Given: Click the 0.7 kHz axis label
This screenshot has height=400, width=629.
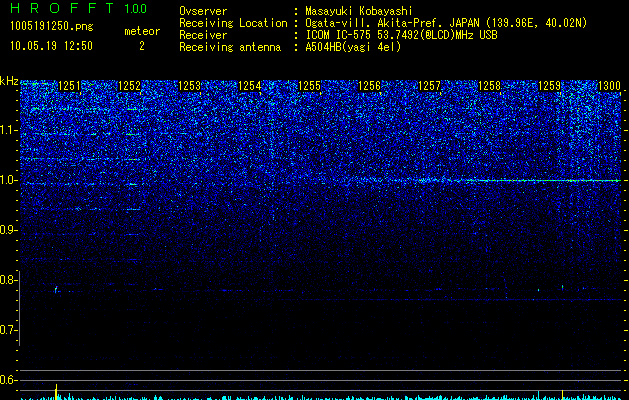Looking at the screenshot, I should pos(8,330).
